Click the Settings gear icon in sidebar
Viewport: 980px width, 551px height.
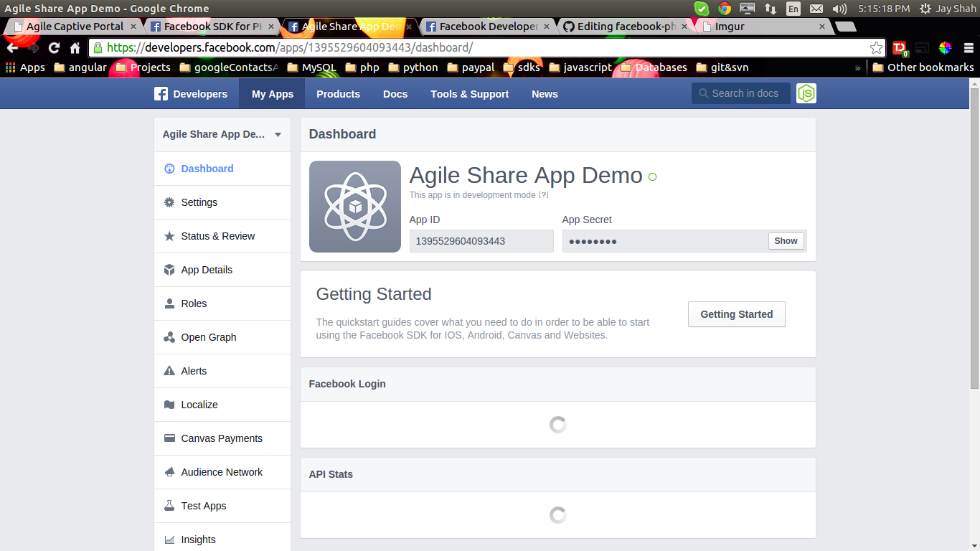click(169, 202)
